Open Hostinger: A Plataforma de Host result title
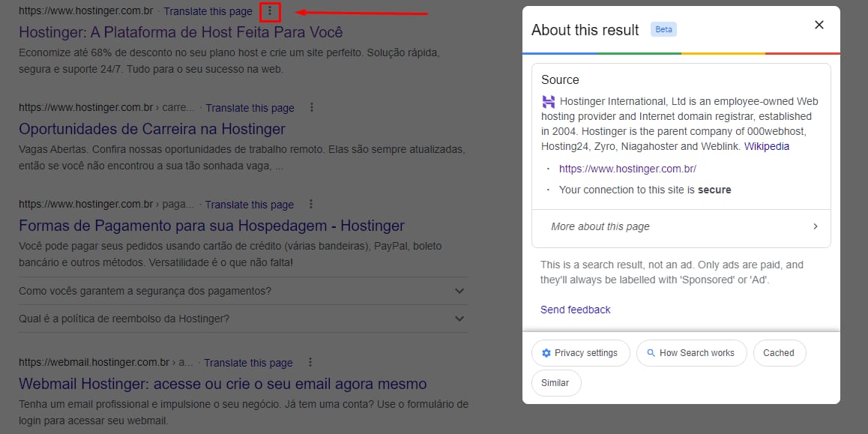Screen dimensions: 868x434 [181, 32]
